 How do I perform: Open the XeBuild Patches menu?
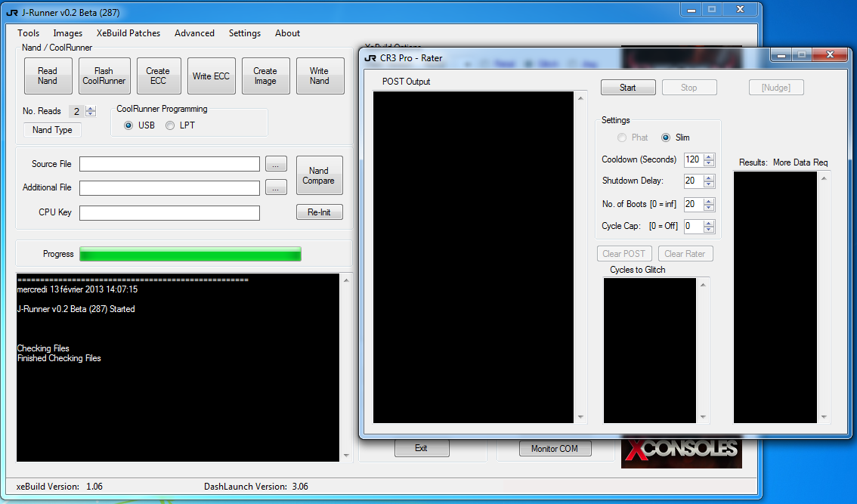coord(128,33)
